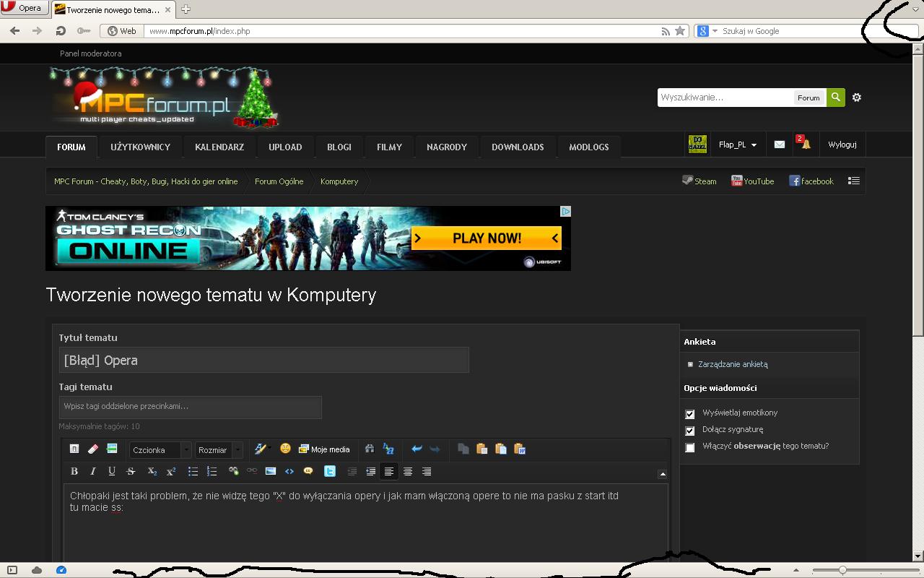This screenshot has height=578, width=924.
Task: Adjust the Opera zoom slider
Action: tap(842, 570)
